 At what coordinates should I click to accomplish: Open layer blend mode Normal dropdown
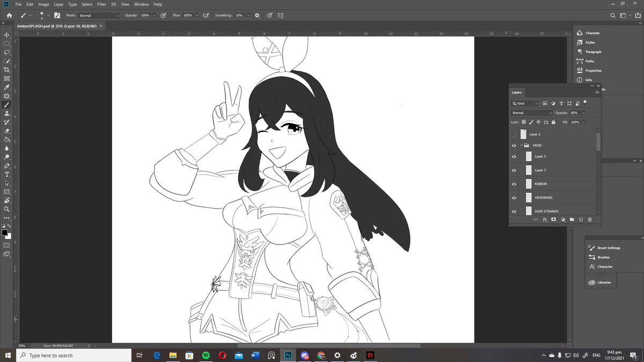tap(532, 113)
